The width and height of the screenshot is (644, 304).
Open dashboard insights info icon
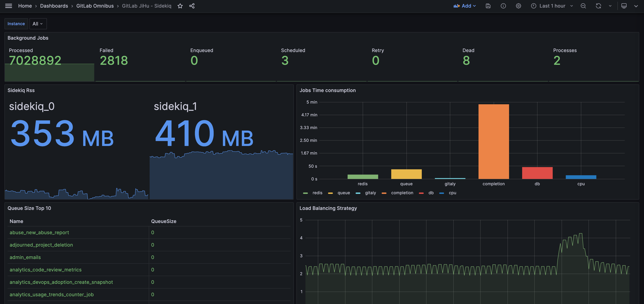(503, 6)
